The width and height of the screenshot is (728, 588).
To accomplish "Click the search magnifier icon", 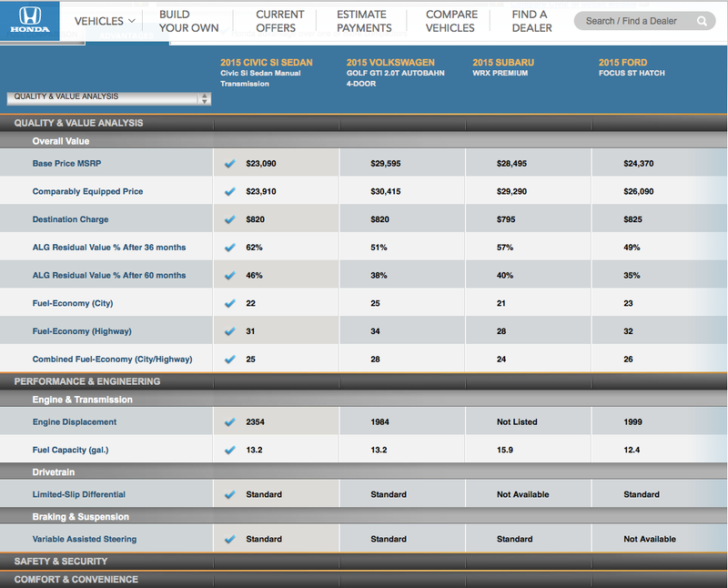I will (x=702, y=21).
